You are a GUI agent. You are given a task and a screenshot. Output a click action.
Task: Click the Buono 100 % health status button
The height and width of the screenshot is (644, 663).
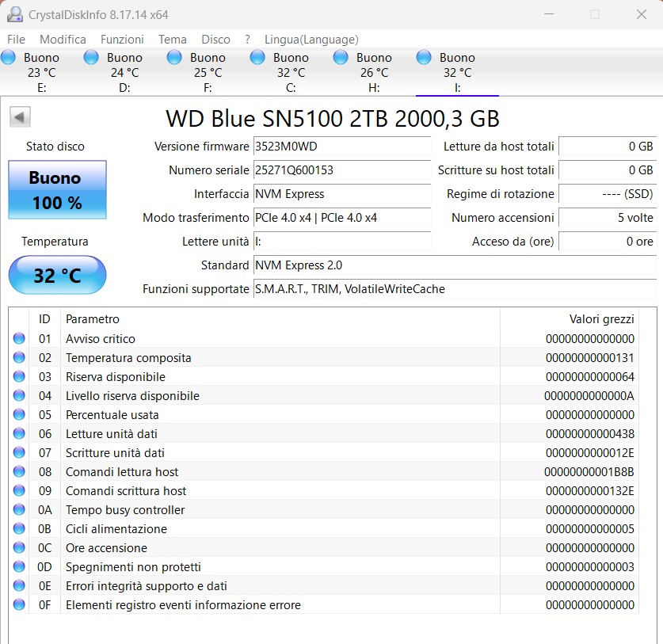point(55,190)
